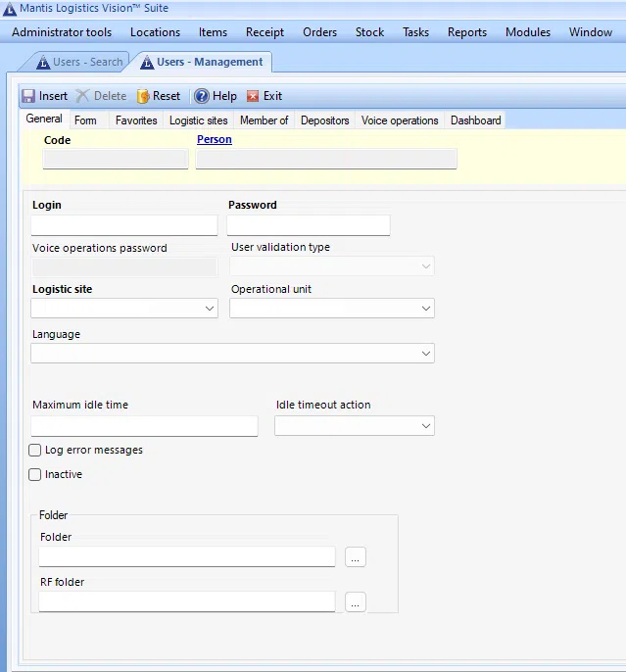Browse for RF folder with ellipsis button
The image size is (626, 672).
(x=356, y=602)
